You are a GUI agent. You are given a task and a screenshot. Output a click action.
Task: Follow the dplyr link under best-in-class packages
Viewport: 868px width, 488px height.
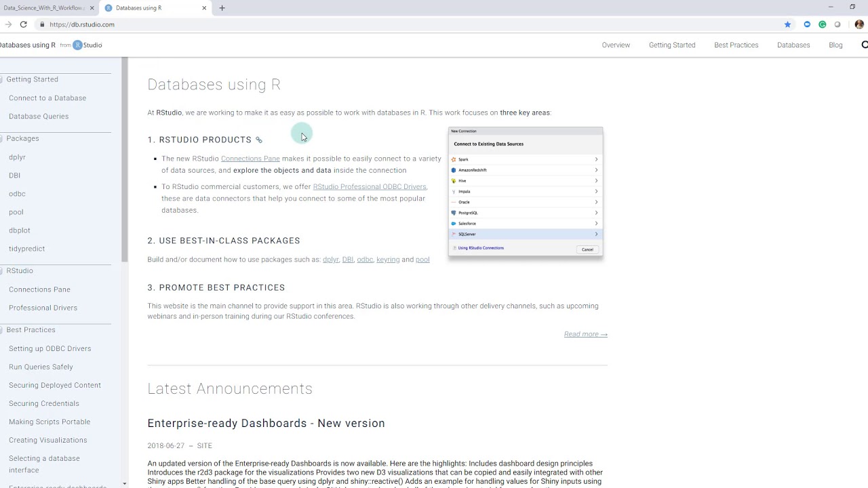pos(331,260)
